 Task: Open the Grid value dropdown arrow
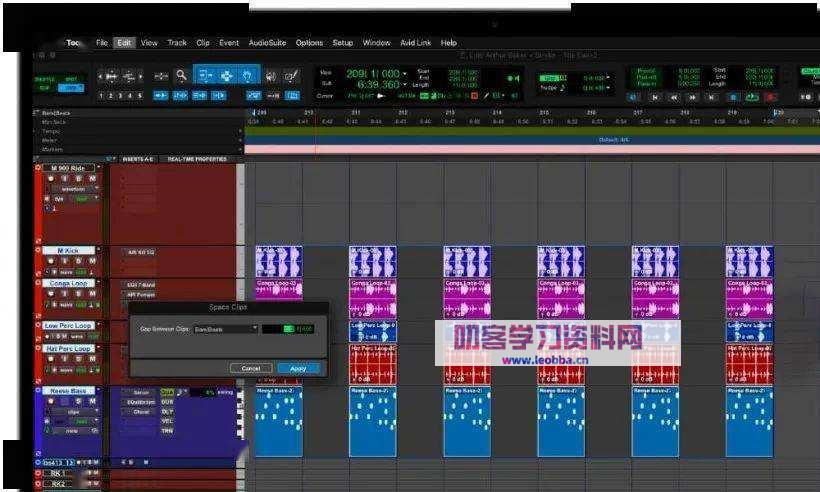(608, 78)
